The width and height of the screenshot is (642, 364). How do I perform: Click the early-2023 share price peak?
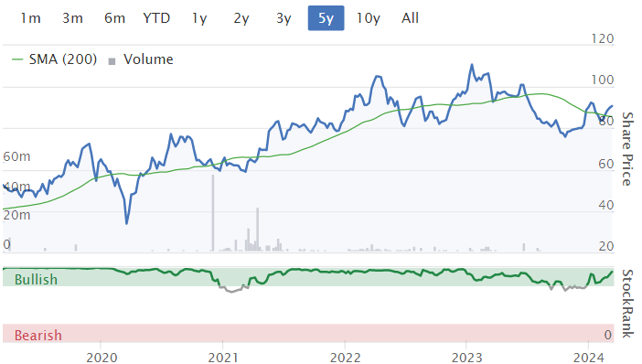pos(472,65)
